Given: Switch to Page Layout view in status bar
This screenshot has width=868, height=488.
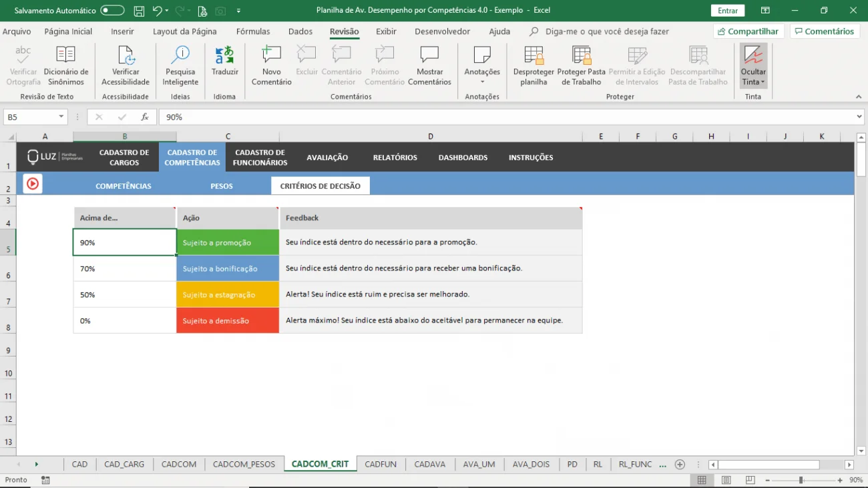Looking at the screenshot, I should click(x=726, y=480).
